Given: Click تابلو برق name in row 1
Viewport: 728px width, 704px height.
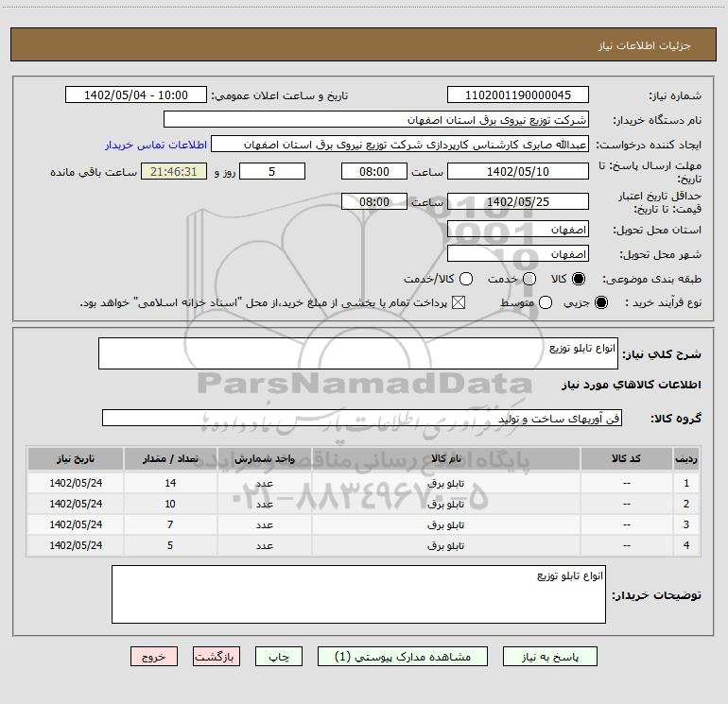Looking at the screenshot, I should pyautogui.click(x=445, y=483).
